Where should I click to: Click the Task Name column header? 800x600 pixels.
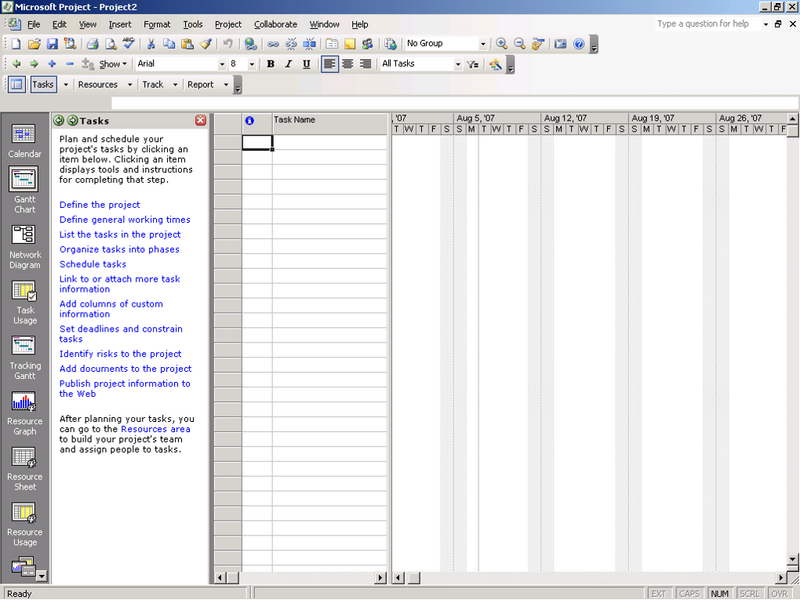click(330, 123)
